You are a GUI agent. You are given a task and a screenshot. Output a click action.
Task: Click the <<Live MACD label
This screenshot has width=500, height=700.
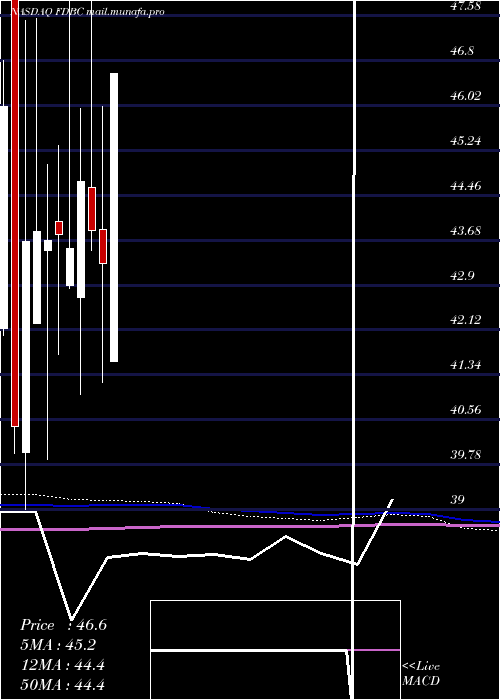pos(421,674)
